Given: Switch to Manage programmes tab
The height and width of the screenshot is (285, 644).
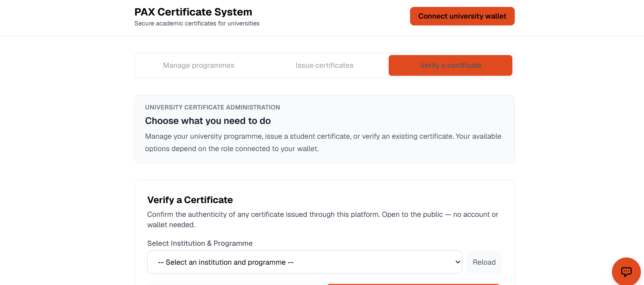Looking at the screenshot, I should point(199,65).
